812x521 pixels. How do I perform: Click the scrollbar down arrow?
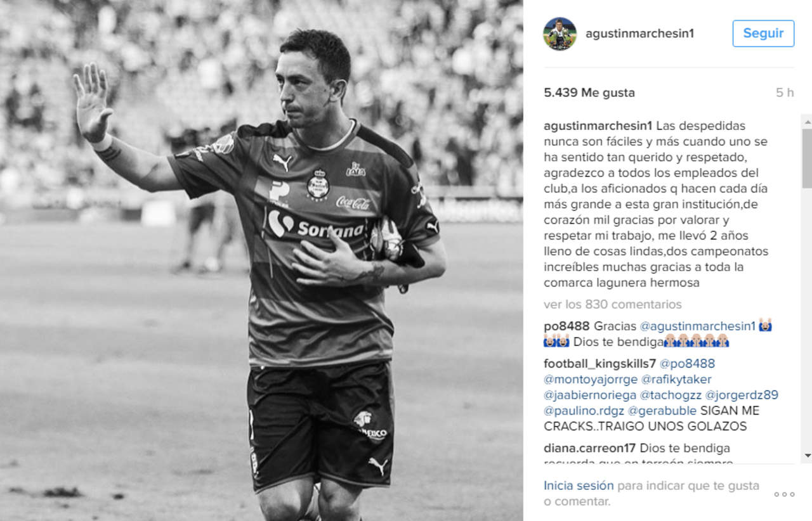807,456
